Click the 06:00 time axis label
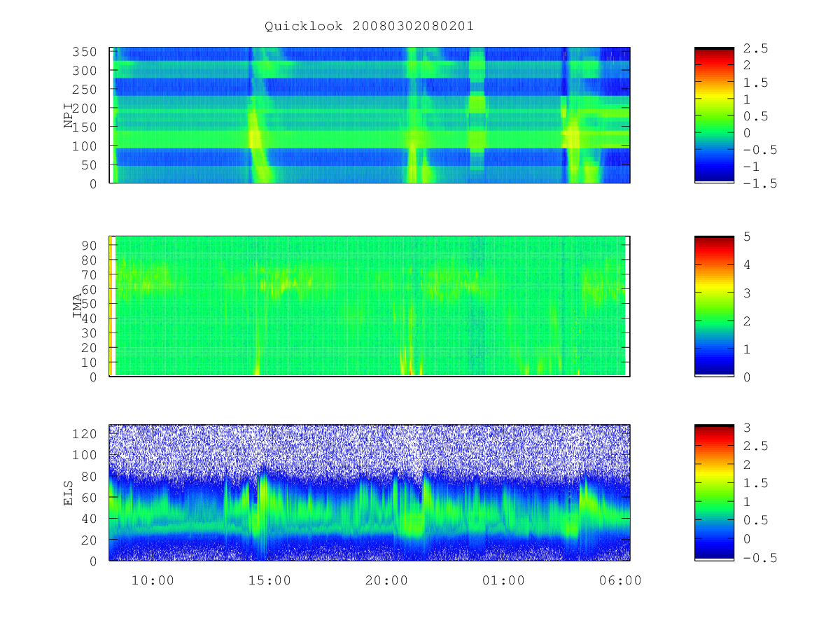Image resolution: width=840 pixels, height=630 pixels. 621,580
